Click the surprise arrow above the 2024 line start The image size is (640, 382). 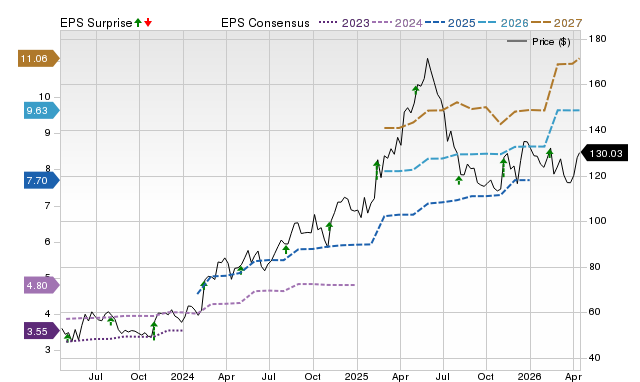tap(204, 284)
